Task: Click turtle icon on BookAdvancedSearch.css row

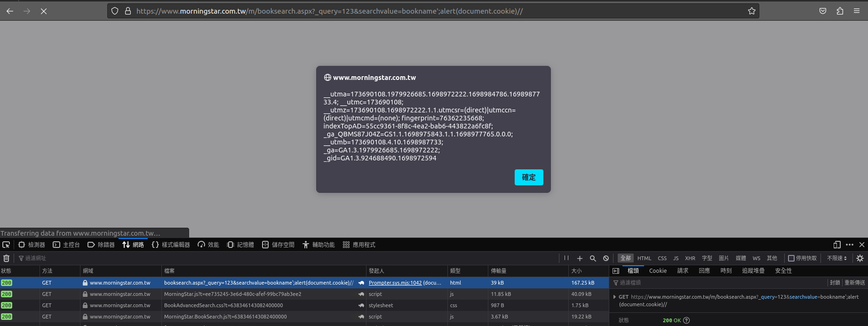Action: click(x=361, y=305)
